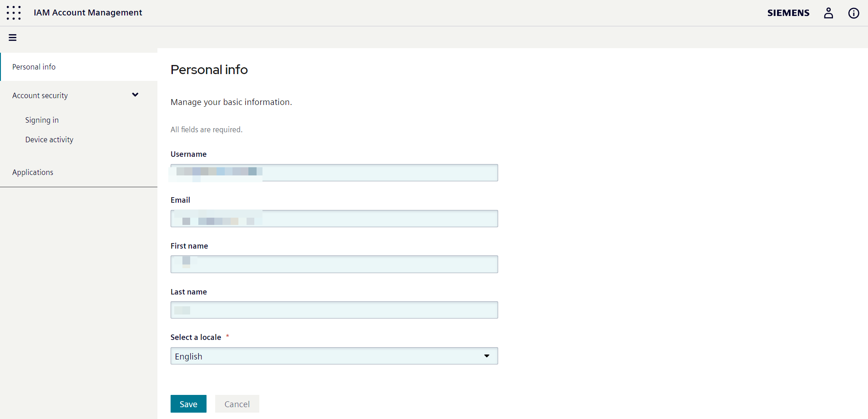Click the locale dropdown arrow
The image size is (868, 419).
coord(487,356)
